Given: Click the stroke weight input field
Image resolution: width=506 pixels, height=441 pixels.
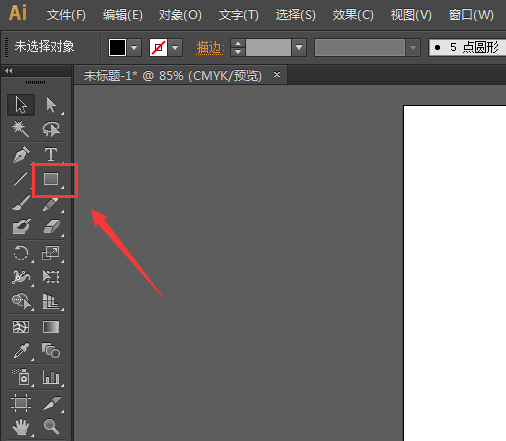Looking at the screenshot, I should (x=269, y=48).
